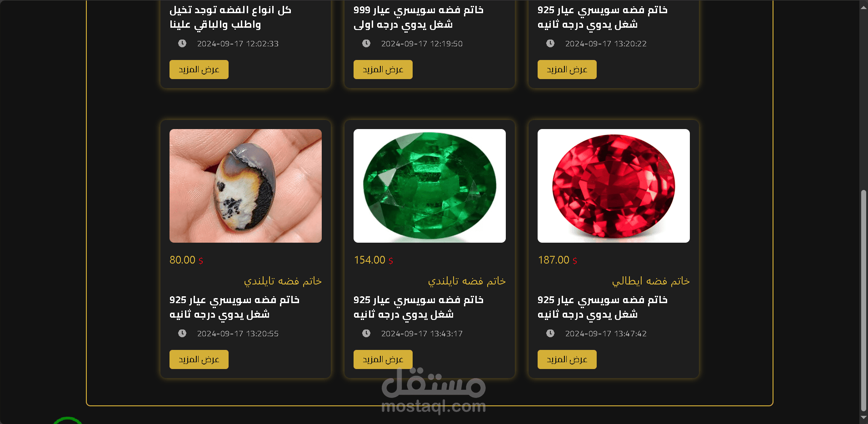Open agate stone in hand image
Image resolution: width=868 pixels, height=424 pixels.
pos(245,186)
